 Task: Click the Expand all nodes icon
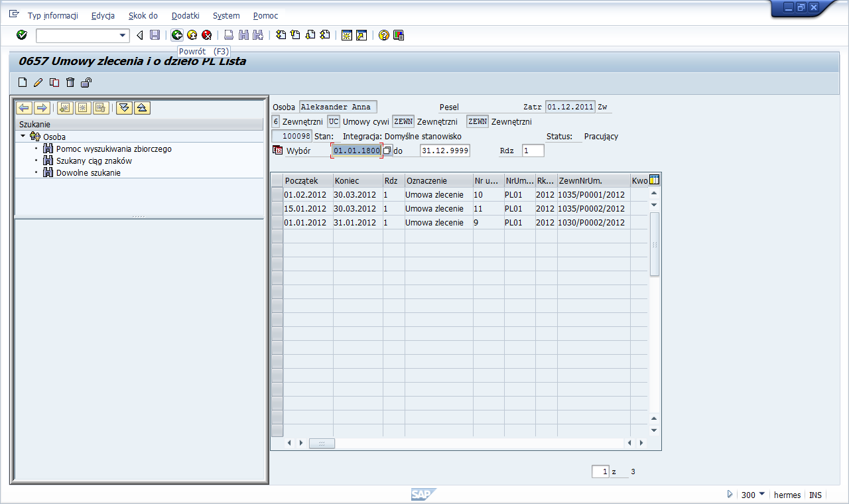124,108
